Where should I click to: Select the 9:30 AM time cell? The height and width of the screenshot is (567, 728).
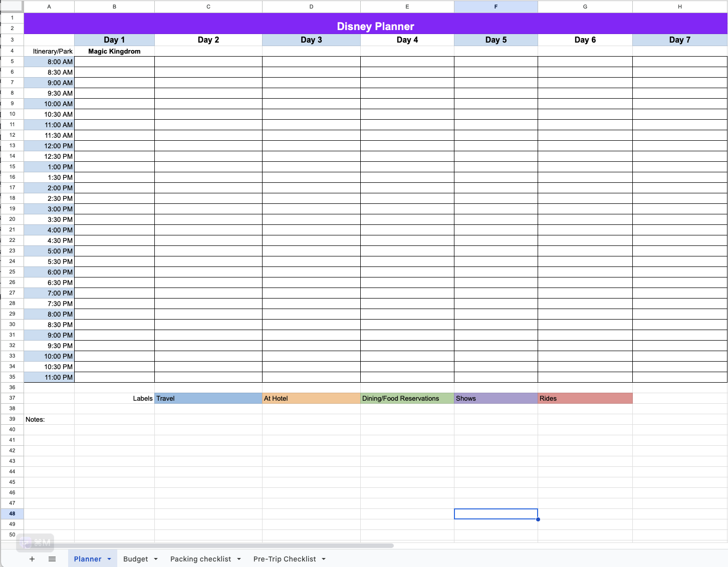coord(49,93)
